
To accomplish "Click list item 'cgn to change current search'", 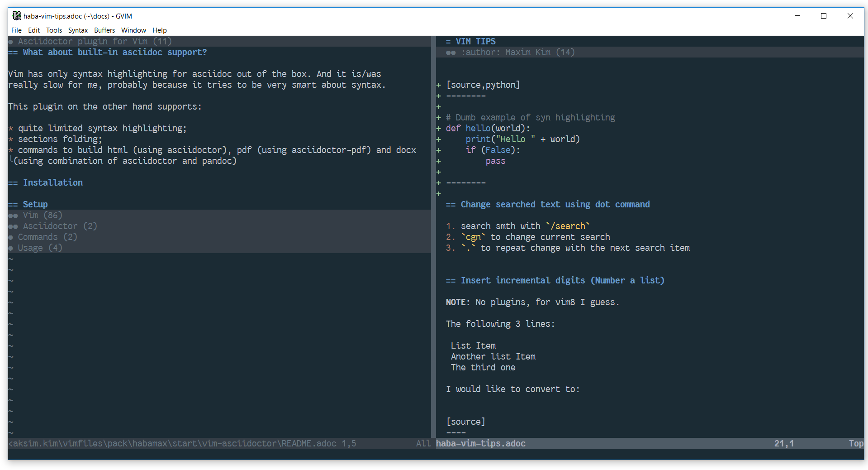I will 528,237.
